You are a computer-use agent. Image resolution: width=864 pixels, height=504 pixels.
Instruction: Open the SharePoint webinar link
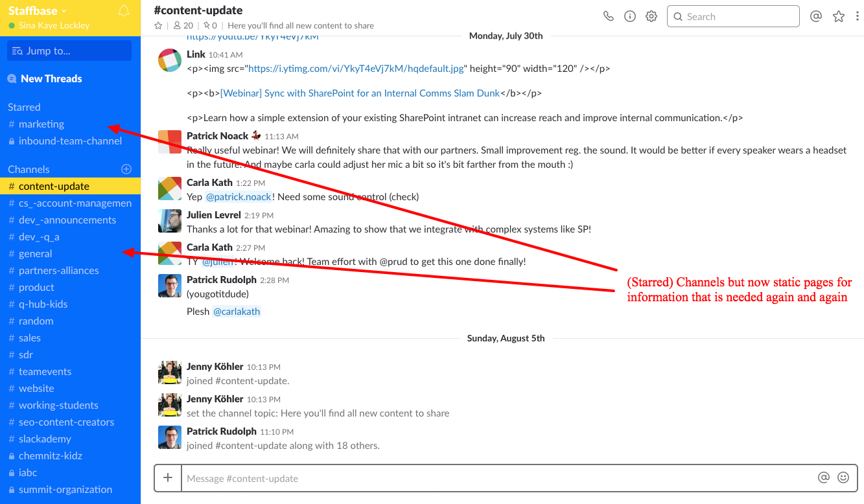[360, 93]
